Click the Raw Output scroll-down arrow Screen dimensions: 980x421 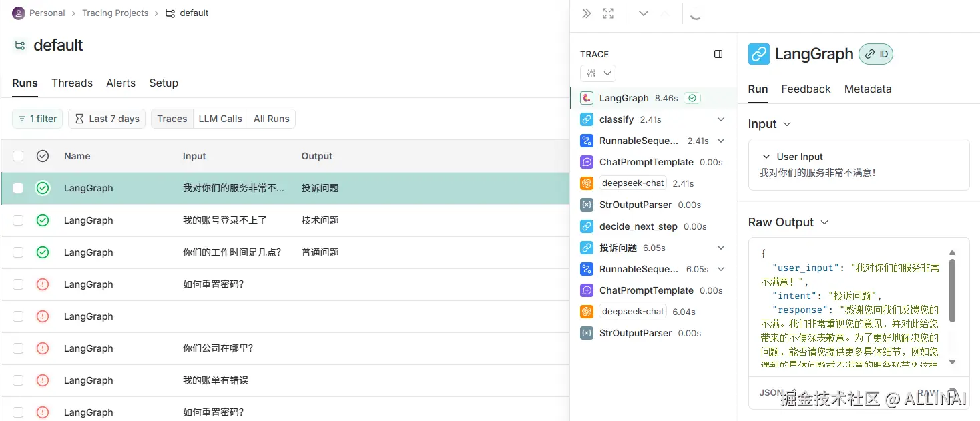pyautogui.click(x=953, y=362)
